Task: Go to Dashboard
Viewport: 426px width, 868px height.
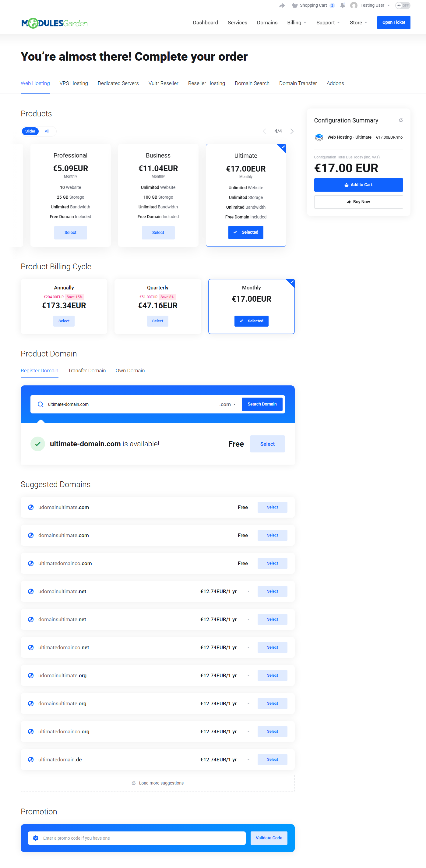Action: point(206,23)
